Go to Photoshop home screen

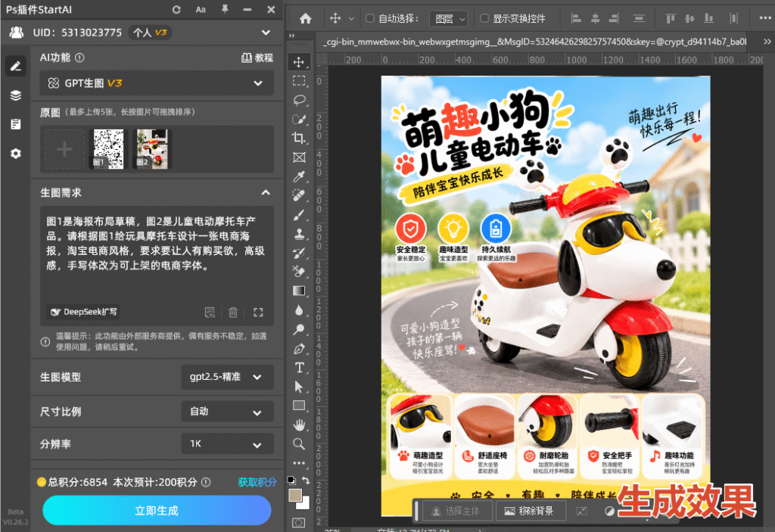point(306,19)
